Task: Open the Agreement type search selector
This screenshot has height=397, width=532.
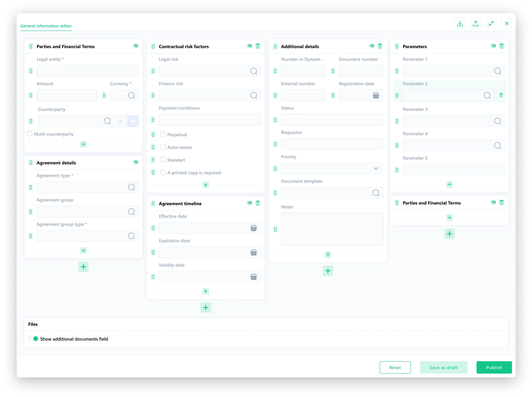Action: click(x=132, y=187)
